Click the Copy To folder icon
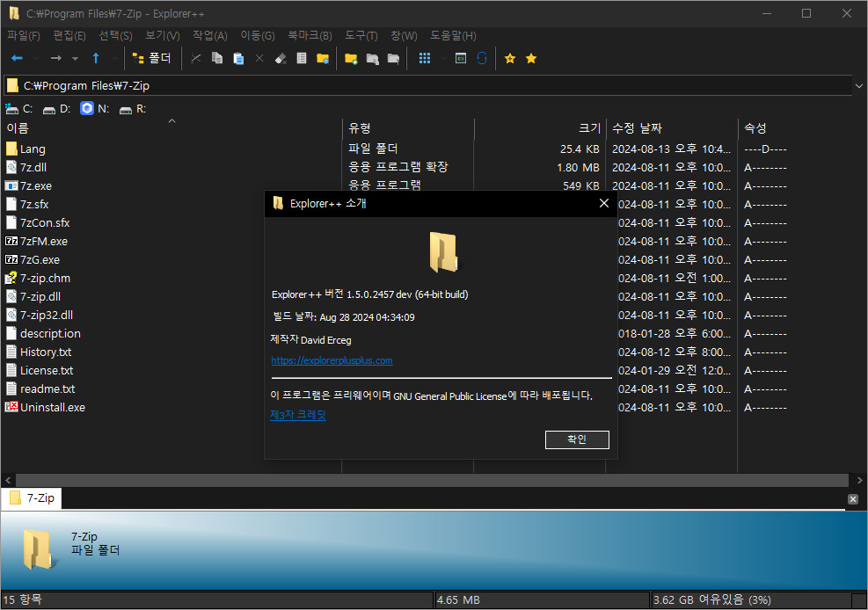This screenshot has height=610, width=868. (373, 58)
